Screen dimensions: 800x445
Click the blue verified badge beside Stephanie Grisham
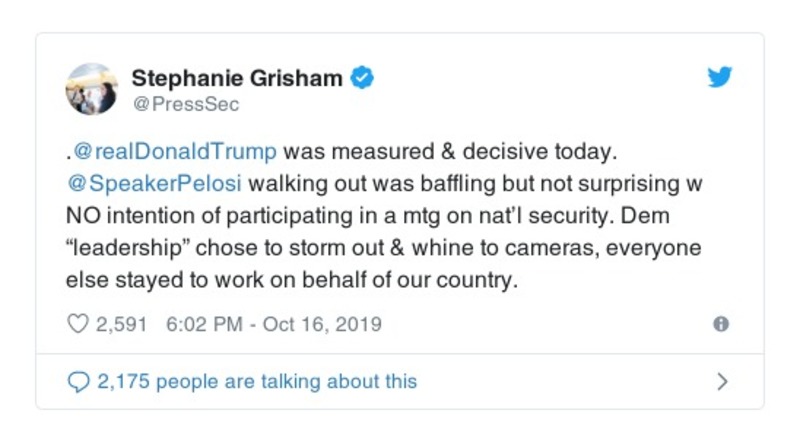[x=366, y=78]
